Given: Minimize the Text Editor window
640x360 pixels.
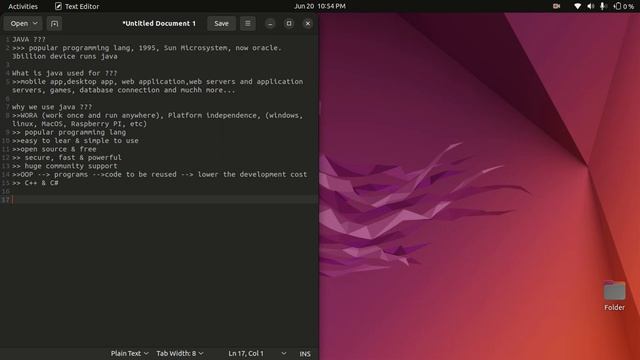Looking at the screenshot, I should (270, 24).
